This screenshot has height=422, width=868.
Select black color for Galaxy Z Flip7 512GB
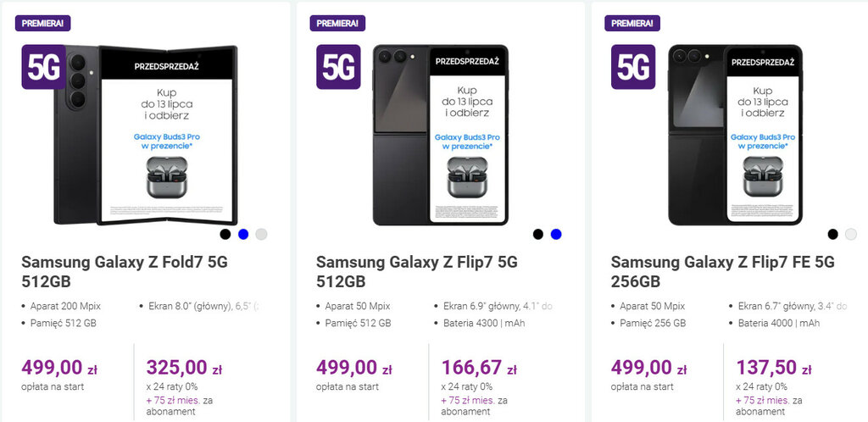point(538,235)
